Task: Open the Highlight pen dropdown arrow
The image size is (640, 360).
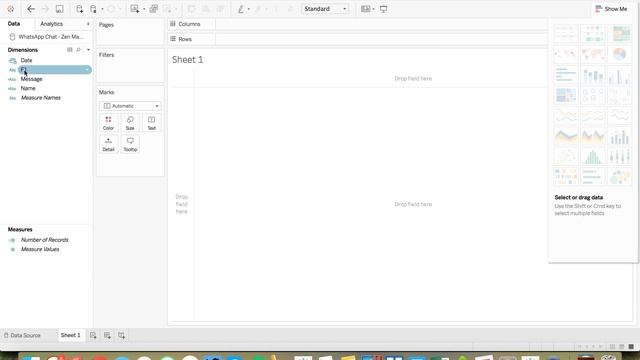Action: (249, 9)
